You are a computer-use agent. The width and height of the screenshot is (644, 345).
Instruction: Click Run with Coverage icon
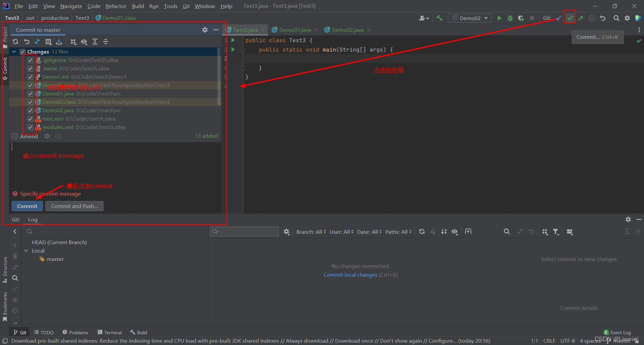tap(521, 18)
